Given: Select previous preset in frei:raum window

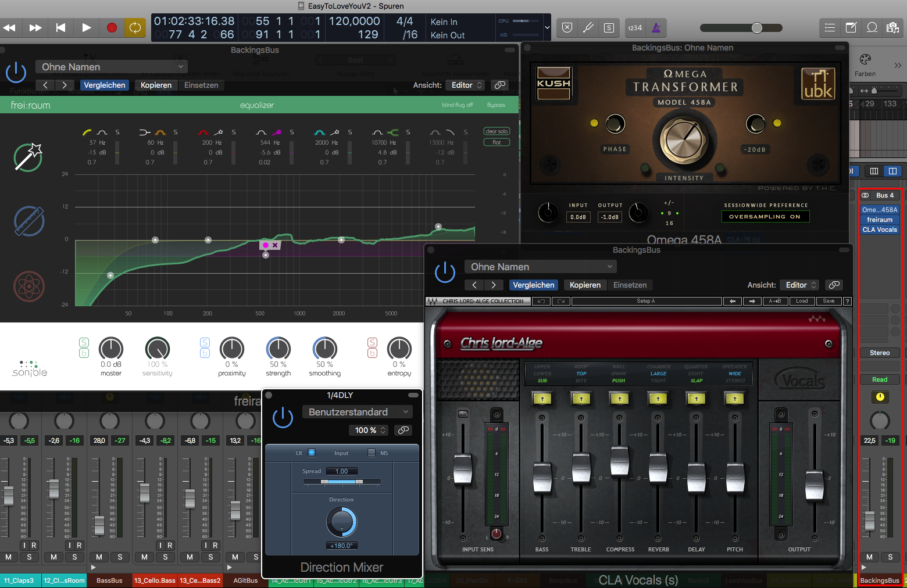Looking at the screenshot, I should 45,85.
